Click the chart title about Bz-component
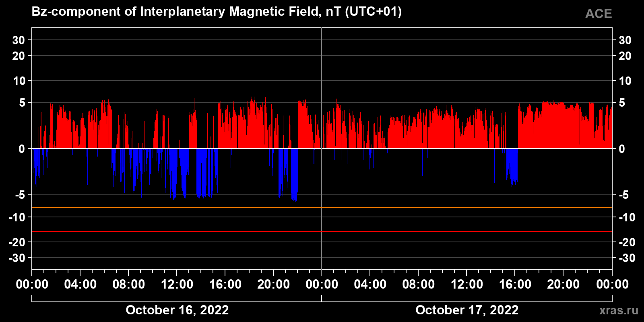Screen dimensions: 644x322 pos(217,12)
